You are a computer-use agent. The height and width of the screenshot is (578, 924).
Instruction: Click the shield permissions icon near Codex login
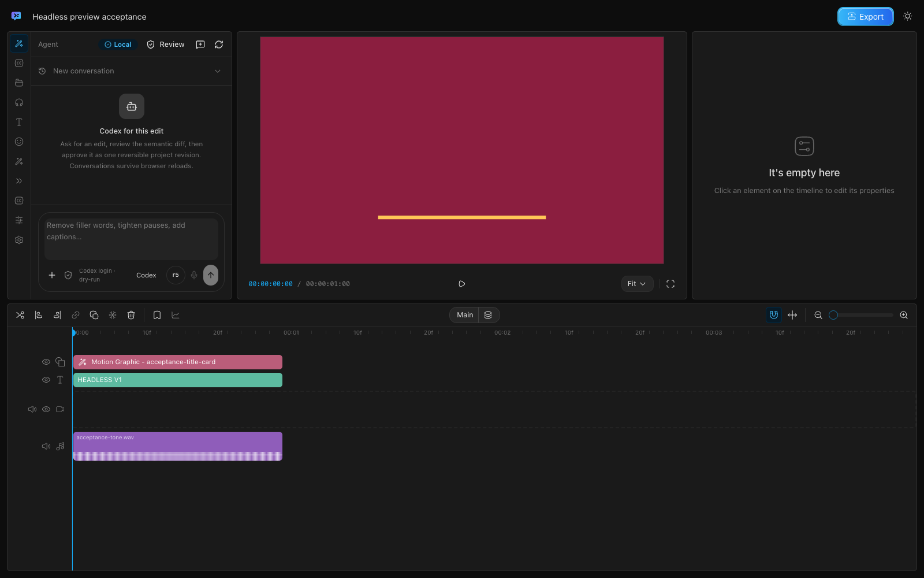pyautogui.click(x=68, y=275)
